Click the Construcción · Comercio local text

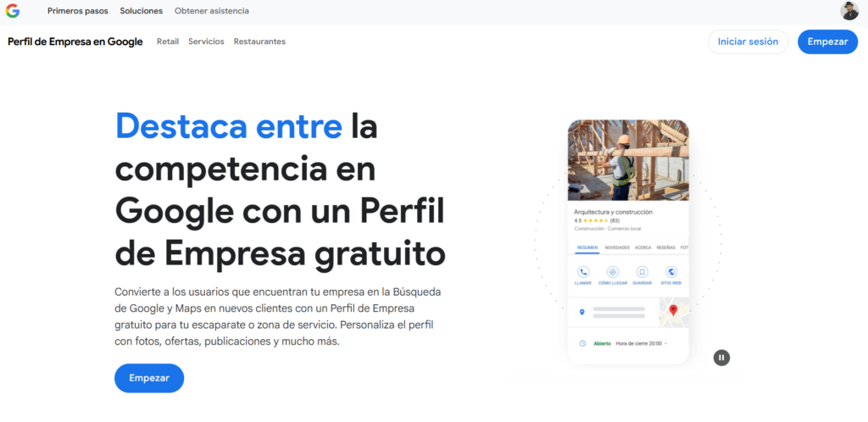pos(607,229)
